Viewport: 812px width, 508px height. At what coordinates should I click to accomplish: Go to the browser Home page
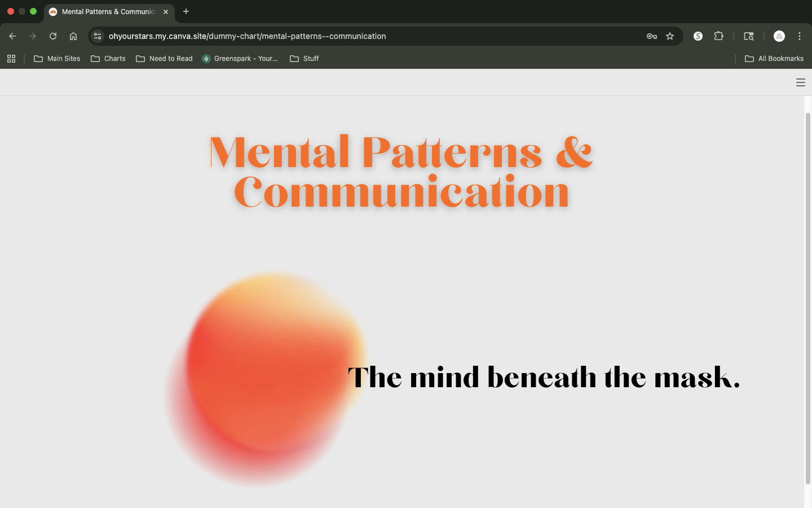coord(73,36)
